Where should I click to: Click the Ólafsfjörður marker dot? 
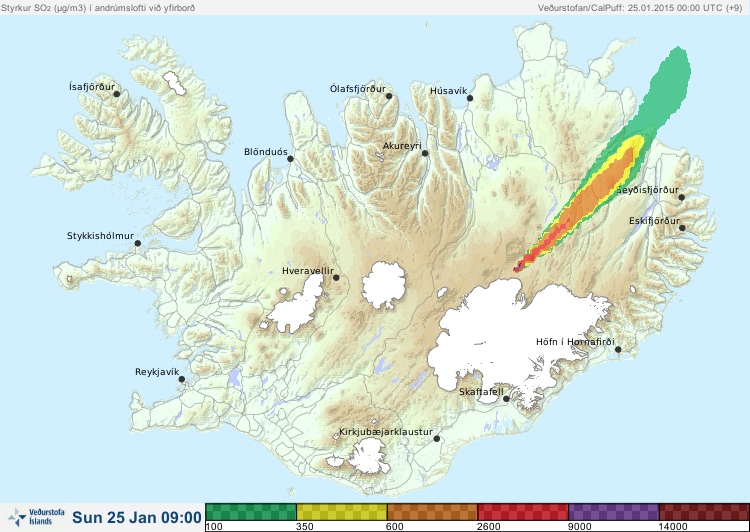389,96
